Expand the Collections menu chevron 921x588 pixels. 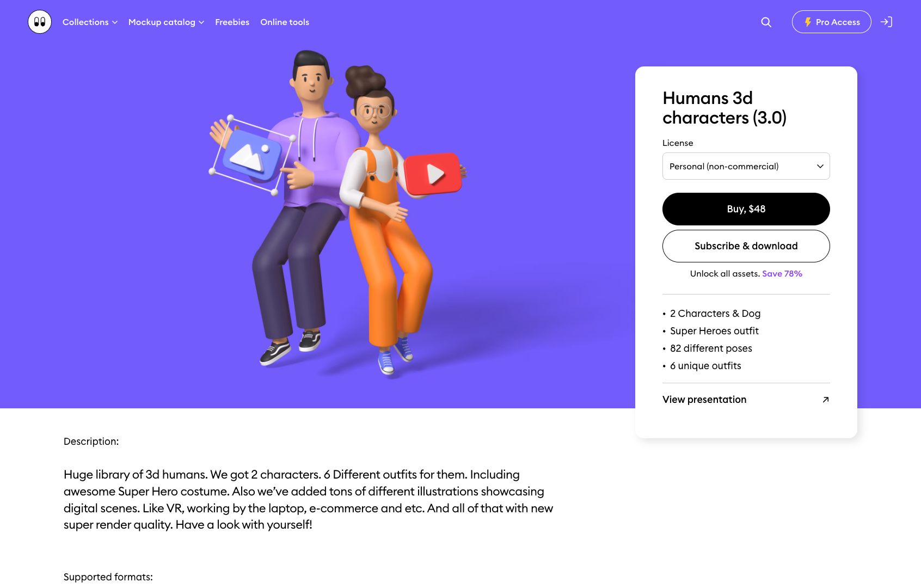pos(115,22)
